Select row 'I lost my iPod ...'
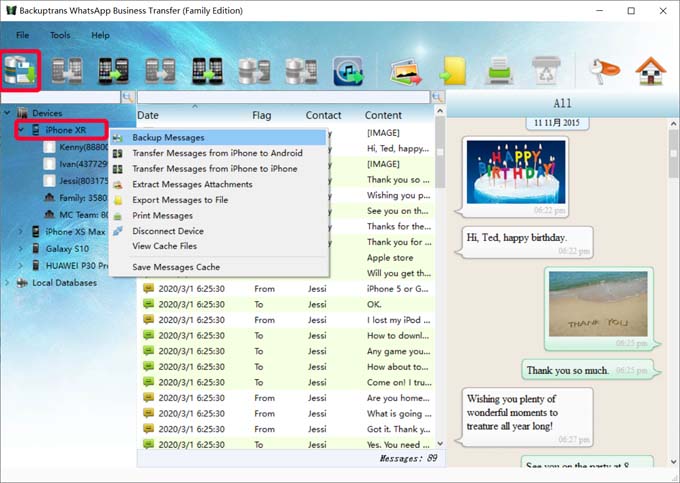The width and height of the screenshot is (680, 483). pyautogui.click(x=286, y=320)
